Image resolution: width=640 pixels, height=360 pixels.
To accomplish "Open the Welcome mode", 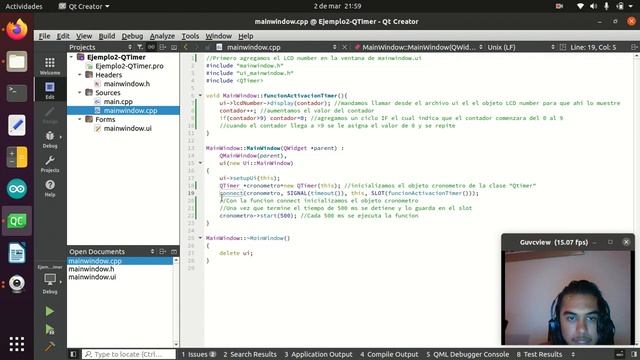I will pos(50,66).
